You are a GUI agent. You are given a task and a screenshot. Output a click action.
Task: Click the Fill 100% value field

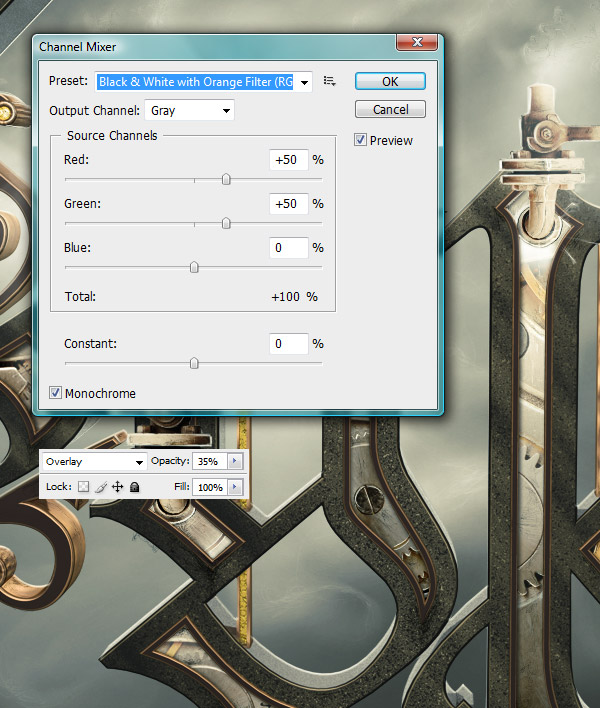pyautogui.click(x=210, y=487)
